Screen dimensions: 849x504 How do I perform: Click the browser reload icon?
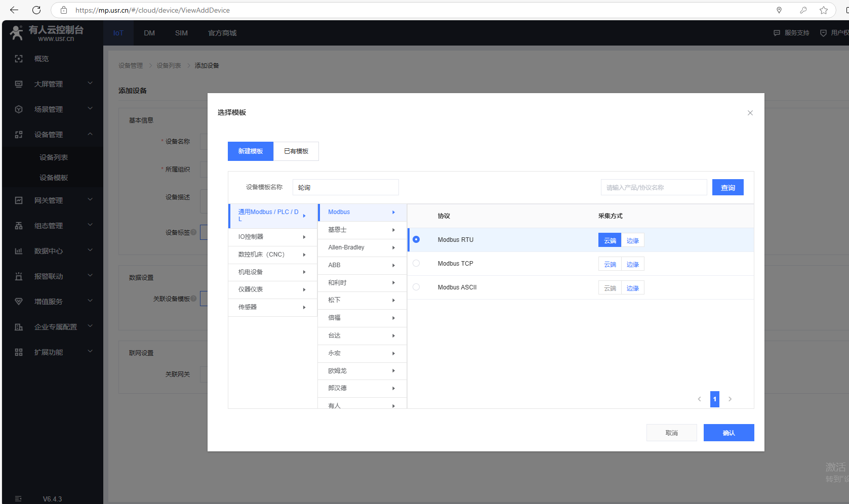click(36, 10)
